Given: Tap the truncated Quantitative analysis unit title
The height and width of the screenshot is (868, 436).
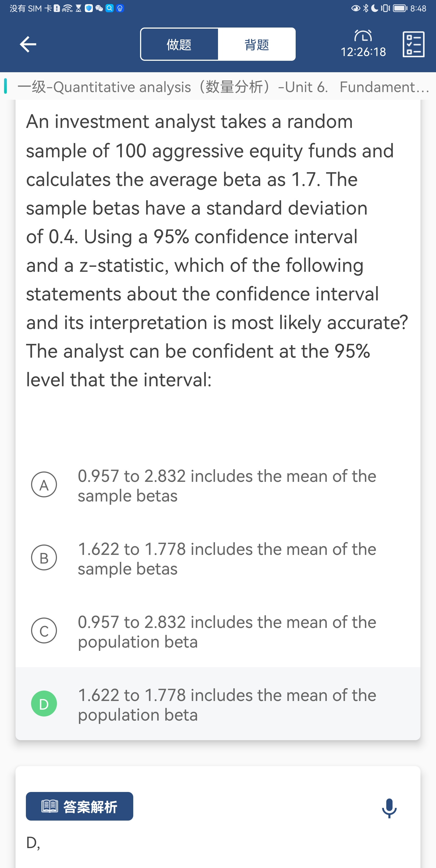Looking at the screenshot, I should pyautogui.click(x=222, y=87).
